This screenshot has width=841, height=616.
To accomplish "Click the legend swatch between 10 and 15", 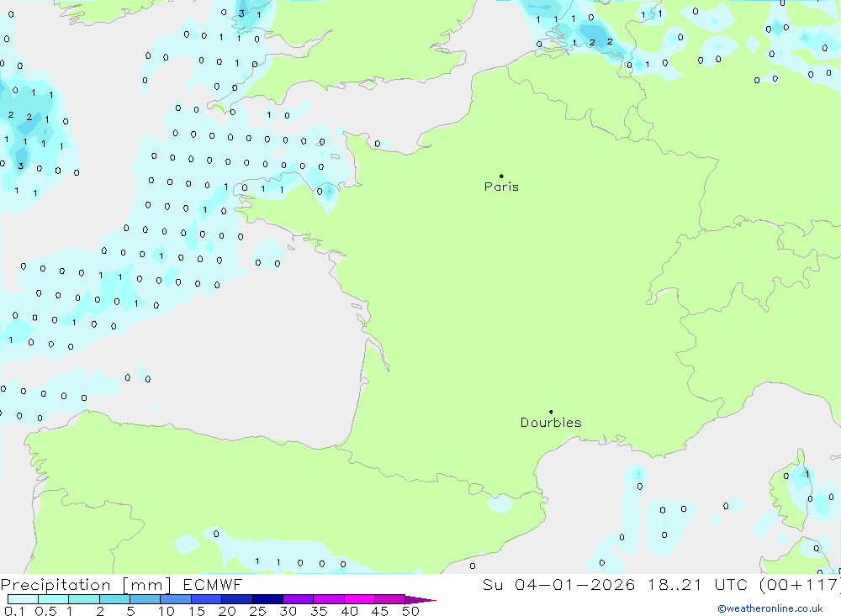I will (x=176, y=599).
